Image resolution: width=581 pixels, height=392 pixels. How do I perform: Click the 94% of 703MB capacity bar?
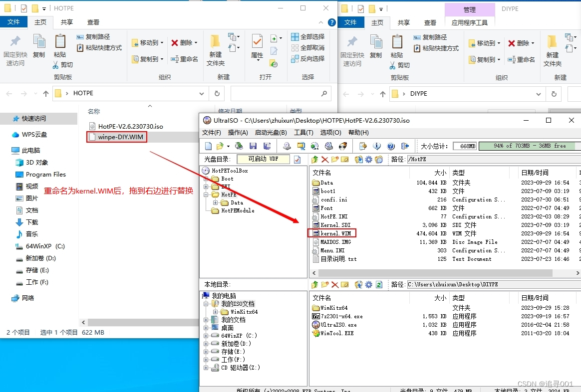point(530,146)
